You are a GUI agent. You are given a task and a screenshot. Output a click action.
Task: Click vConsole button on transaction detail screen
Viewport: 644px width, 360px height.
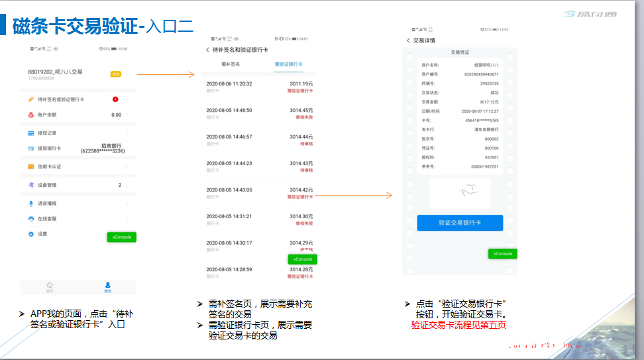pos(502,254)
